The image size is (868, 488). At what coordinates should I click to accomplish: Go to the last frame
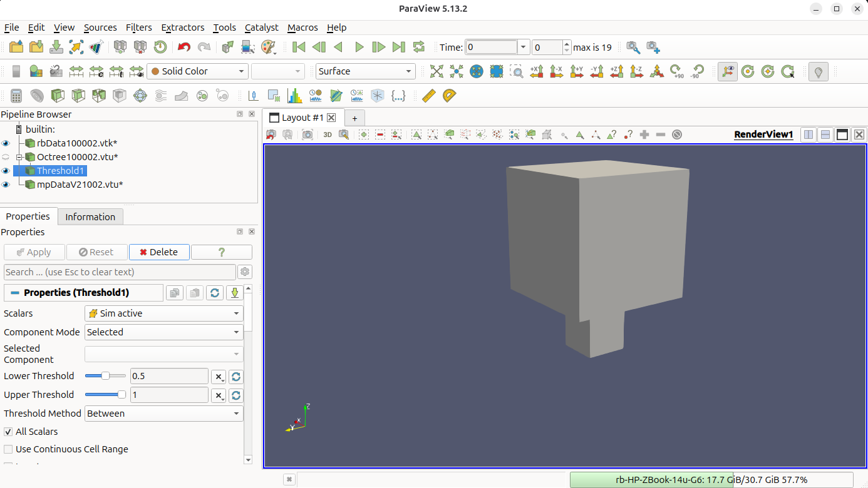(399, 47)
